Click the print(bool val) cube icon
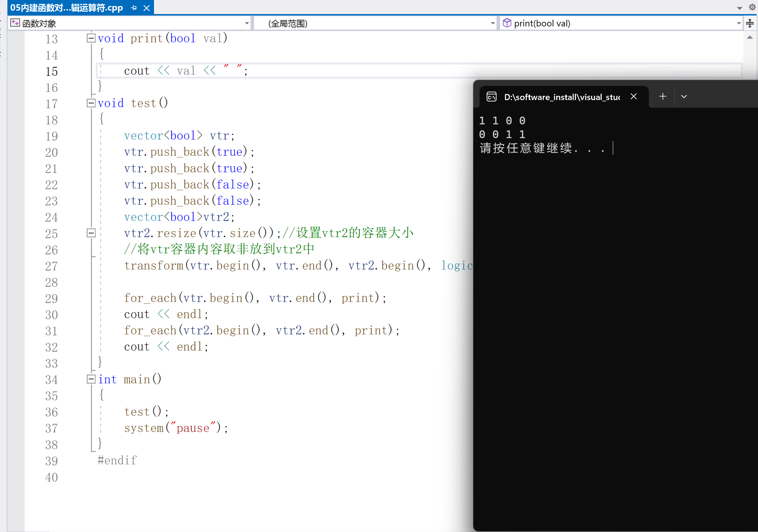Image resolution: width=758 pixels, height=532 pixels. 507,23
